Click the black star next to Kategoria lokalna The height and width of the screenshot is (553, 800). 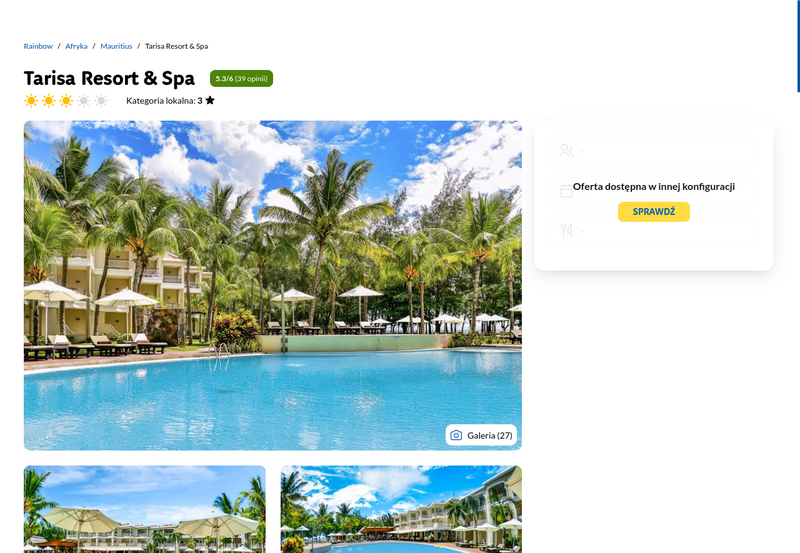tap(210, 100)
